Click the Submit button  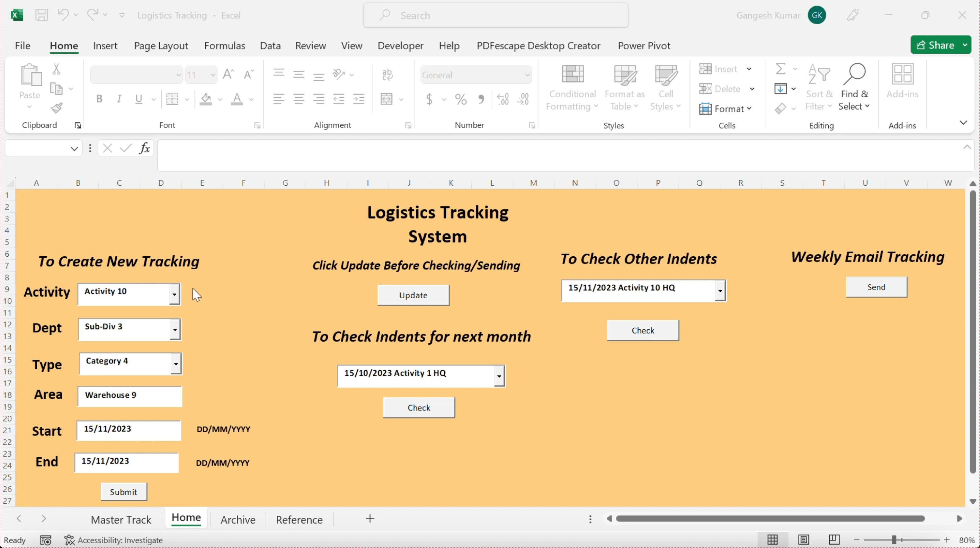click(124, 492)
